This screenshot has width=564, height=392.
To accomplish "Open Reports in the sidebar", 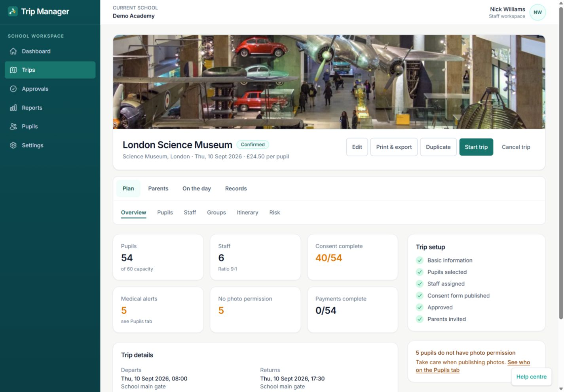I will (x=50, y=108).
